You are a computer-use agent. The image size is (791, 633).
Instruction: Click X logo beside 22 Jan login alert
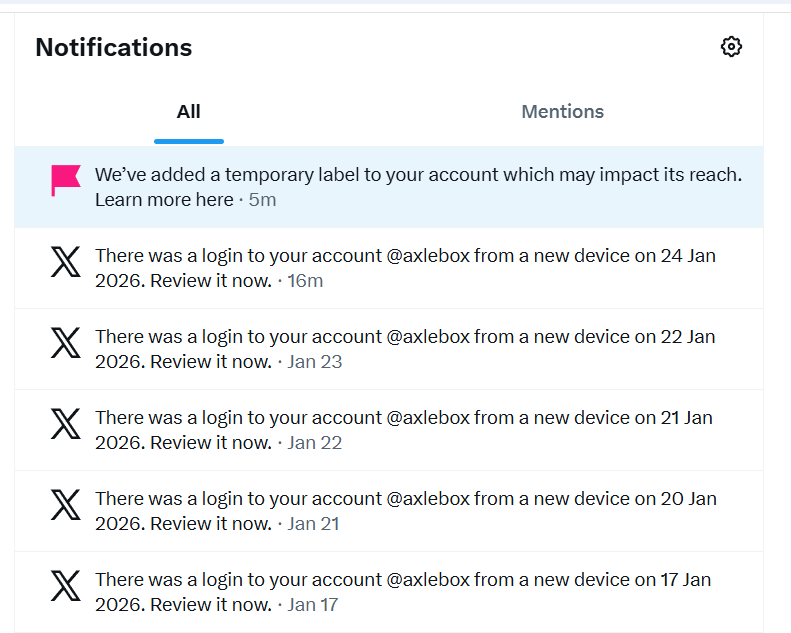pyautogui.click(x=66, y=342)
